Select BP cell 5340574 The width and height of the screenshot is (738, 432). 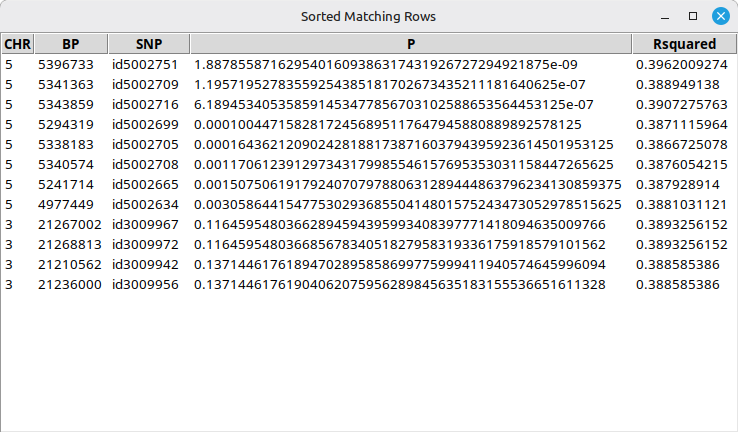click(x=66, y=164)
